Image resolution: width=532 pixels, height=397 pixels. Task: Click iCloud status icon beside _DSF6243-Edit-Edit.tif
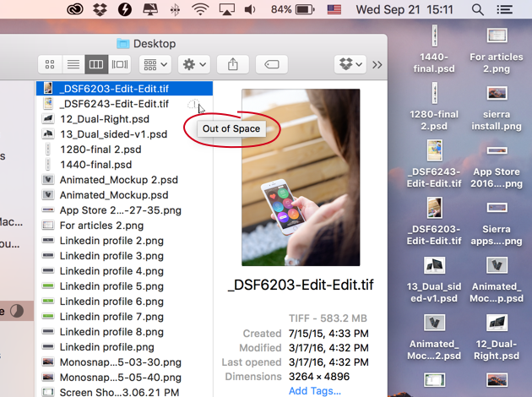pyautogui.click(x=193, y=104)
